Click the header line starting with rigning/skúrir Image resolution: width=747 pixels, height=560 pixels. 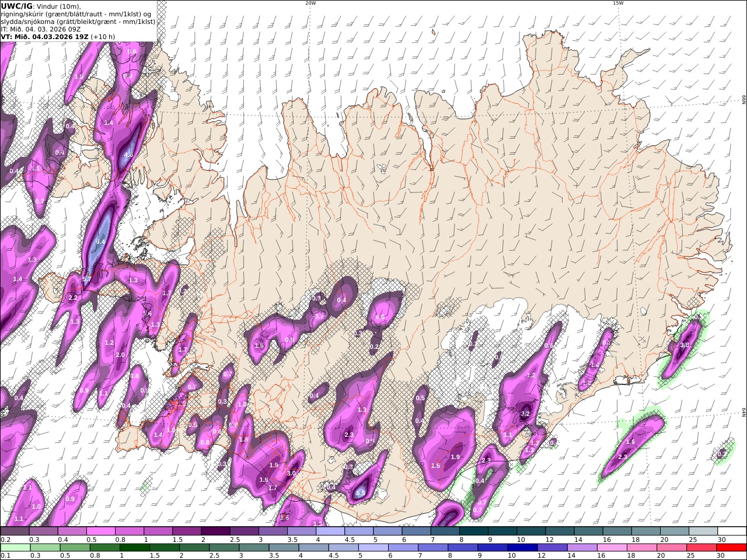pos(76,13)
